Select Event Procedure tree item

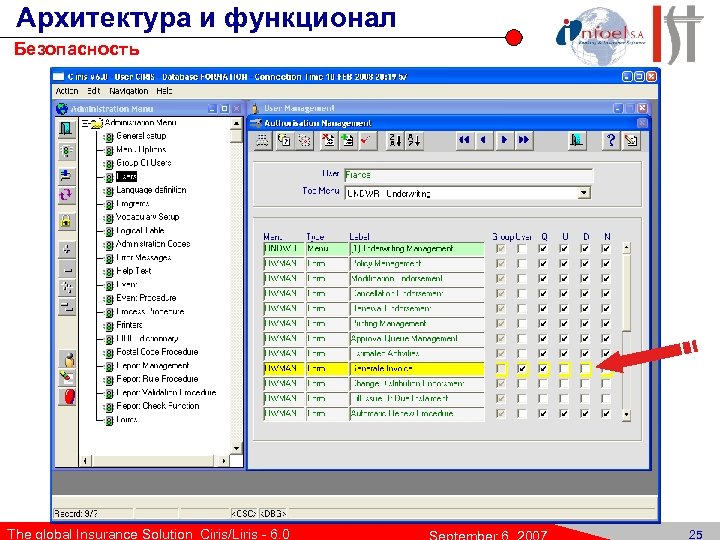146,298
